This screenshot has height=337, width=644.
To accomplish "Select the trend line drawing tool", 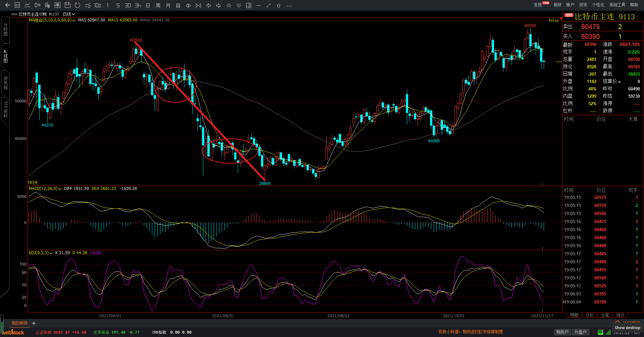I will [x=268, y=5].
